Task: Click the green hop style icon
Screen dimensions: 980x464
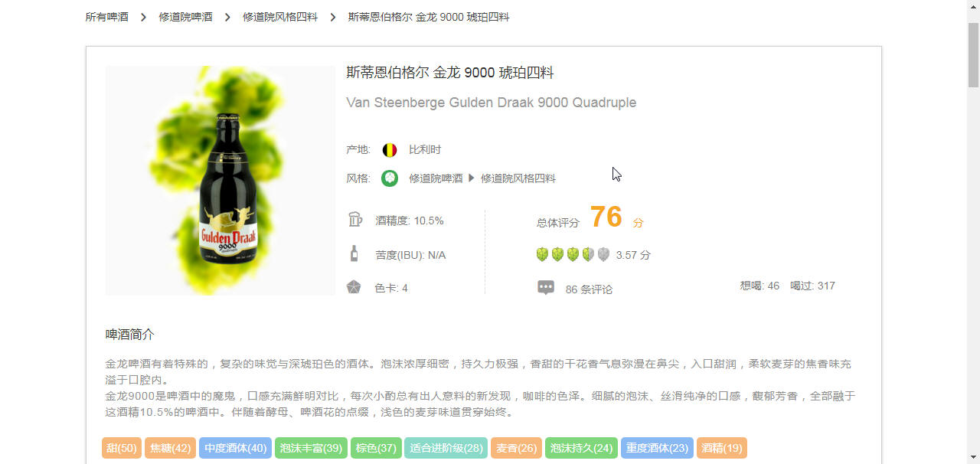Action: 390,178
